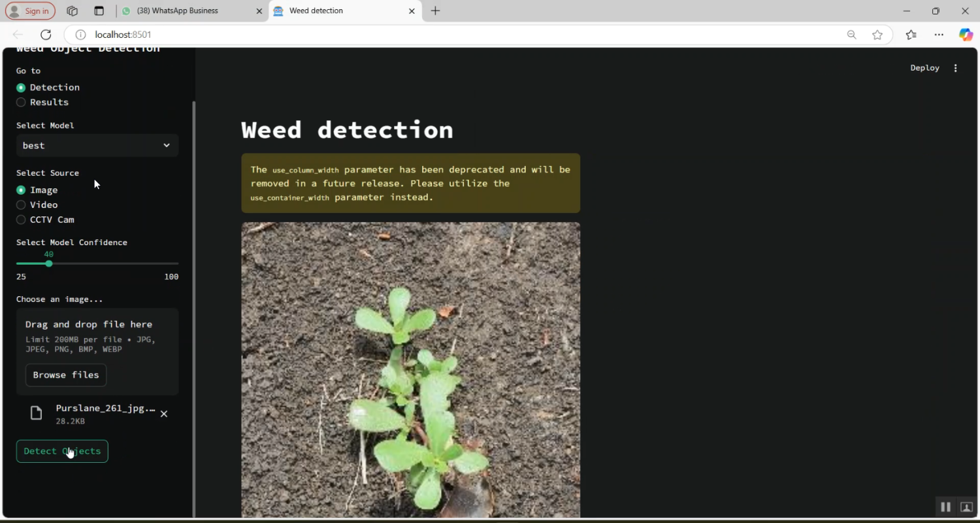980x523 pixels.
Task: Click the Browse files button
Action: [66, 375]
